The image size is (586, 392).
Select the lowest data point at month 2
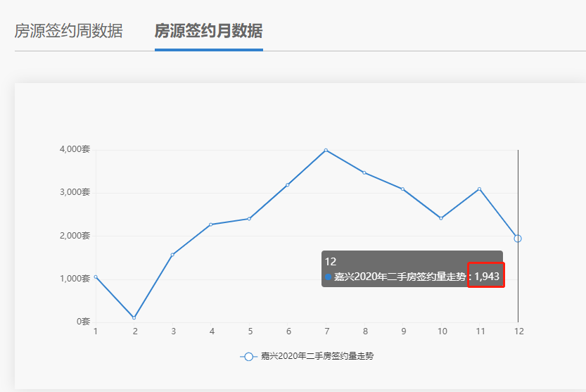134,317
